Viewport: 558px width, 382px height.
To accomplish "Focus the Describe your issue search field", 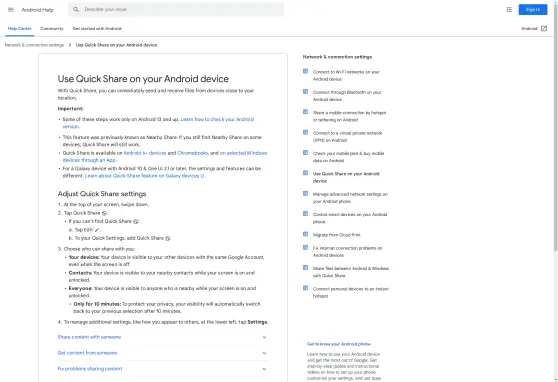I will (x=176, y=10).
